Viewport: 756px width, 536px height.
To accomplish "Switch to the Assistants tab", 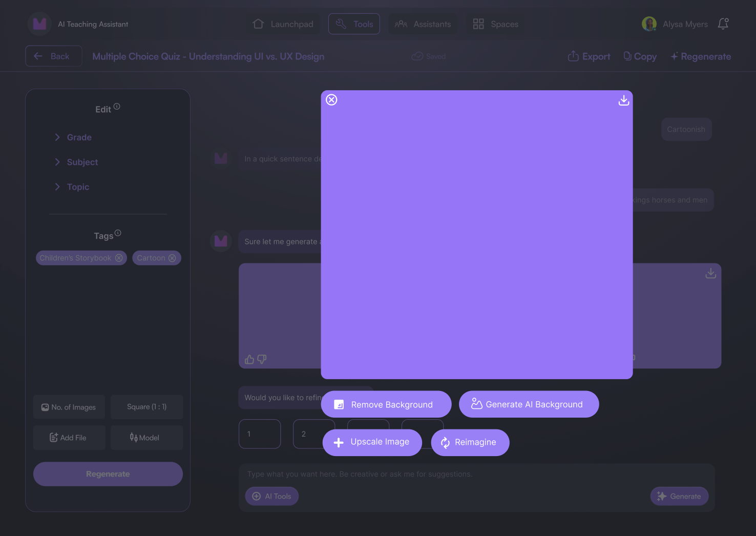I will 423,24.
